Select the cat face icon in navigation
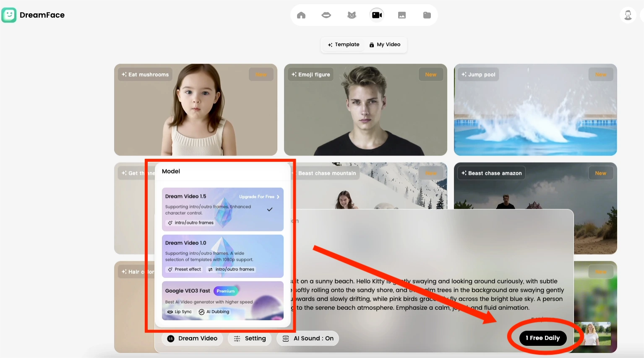 352,15
